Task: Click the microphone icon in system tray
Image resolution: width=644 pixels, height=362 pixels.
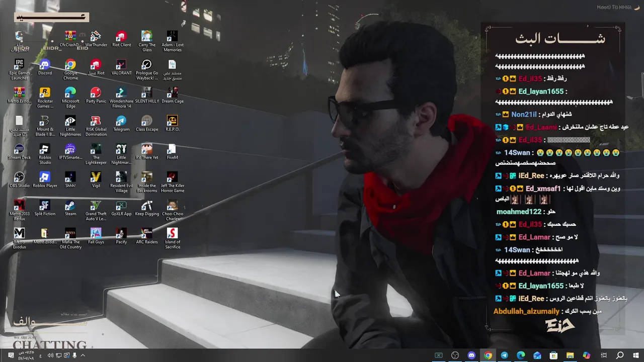Action: click(x=75, y=355)
